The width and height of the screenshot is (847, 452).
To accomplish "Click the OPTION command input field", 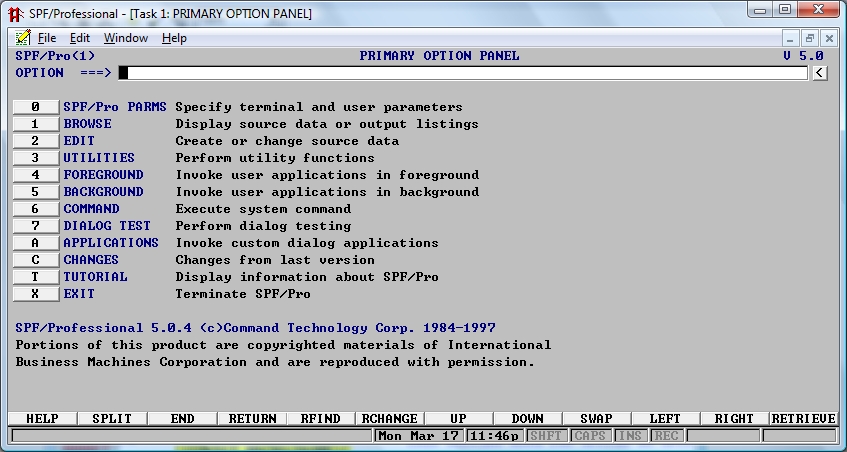I will 463,73.
